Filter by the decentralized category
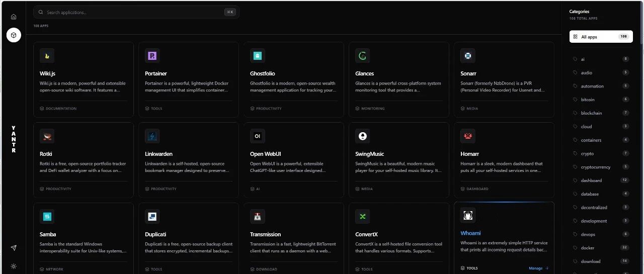The width and height of the screenshot is (644, 274). 601,207
